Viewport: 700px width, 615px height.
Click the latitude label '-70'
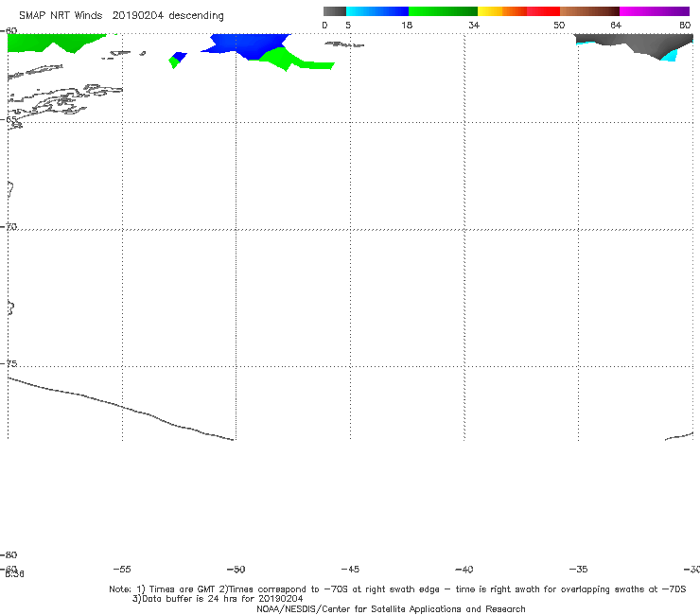point(9,227)
